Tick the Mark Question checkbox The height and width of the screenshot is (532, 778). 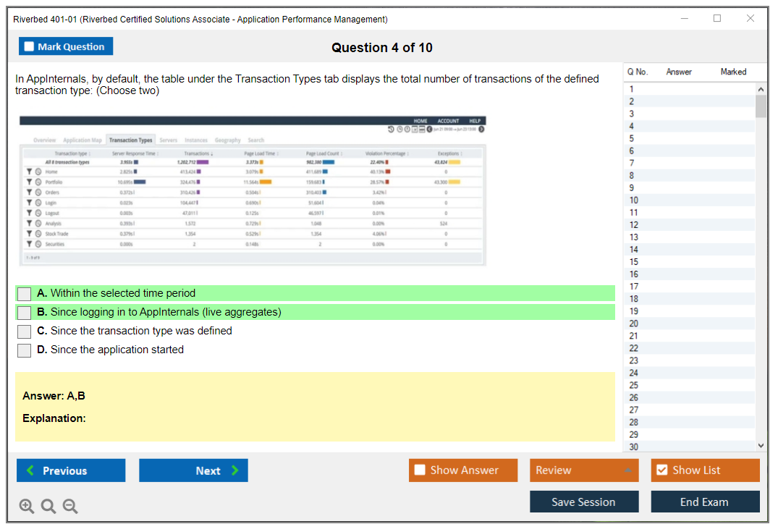click(x=30, y=47)
